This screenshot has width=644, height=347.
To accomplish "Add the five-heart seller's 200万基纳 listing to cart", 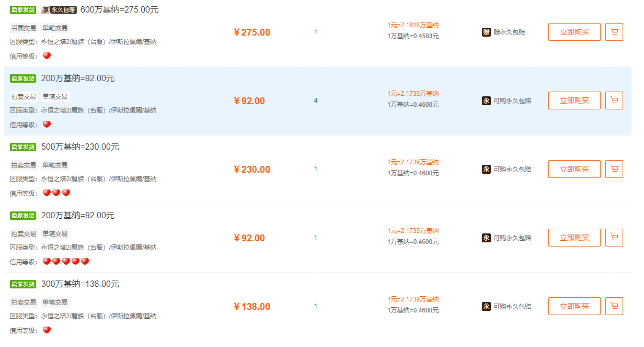I will 614,238.
